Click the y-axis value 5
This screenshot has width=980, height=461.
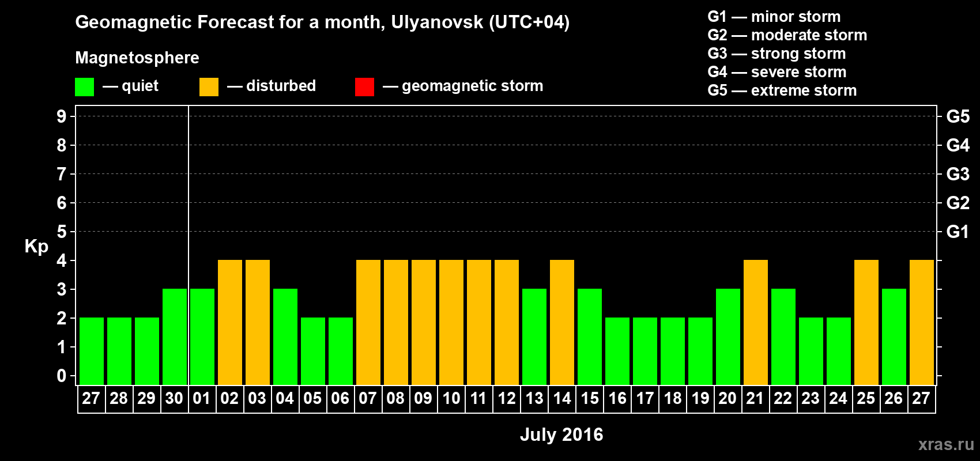62,232
